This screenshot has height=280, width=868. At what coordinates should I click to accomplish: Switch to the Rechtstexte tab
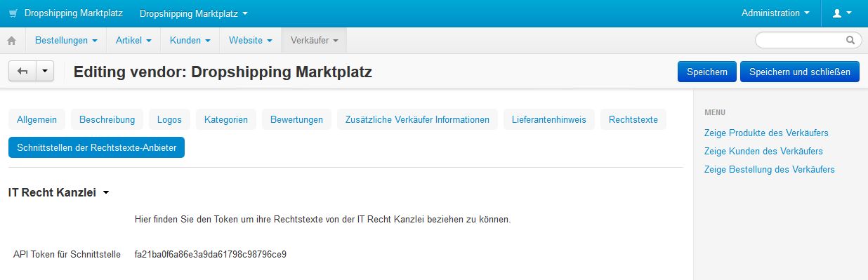(x=633, y=119)
